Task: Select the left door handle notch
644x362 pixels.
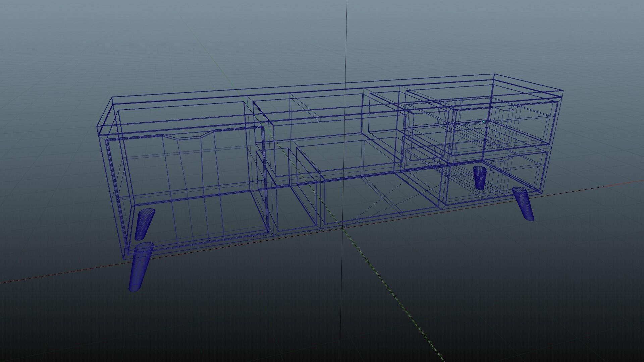Action: pyautogui.click(x=189, y=135)
